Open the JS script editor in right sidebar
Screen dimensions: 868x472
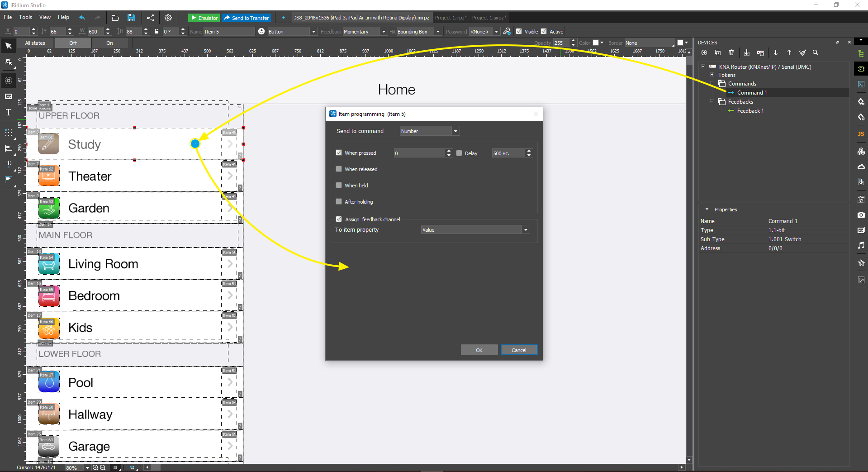click(x=861, y=134)
